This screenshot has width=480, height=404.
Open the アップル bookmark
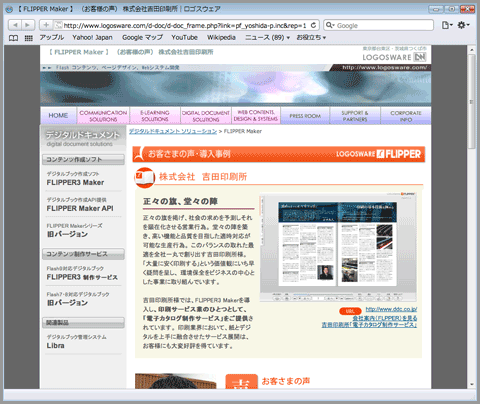pyautogui.click(x=52, y=37)
